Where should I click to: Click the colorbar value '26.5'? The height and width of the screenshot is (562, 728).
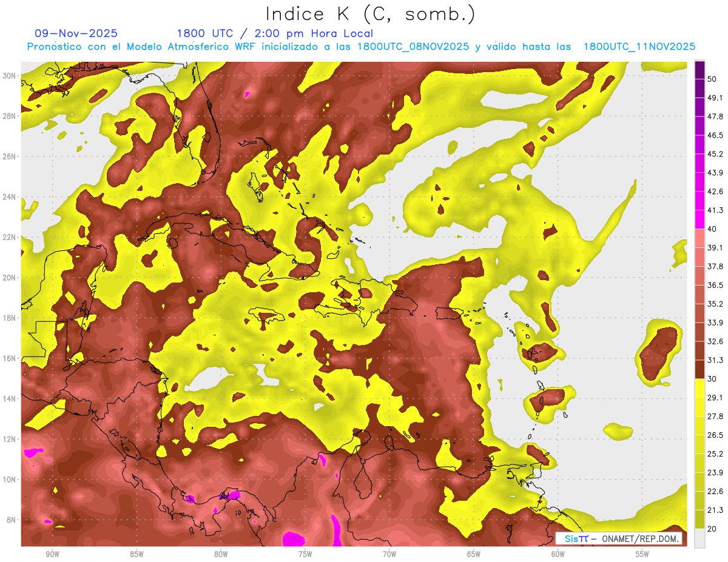coord(715,435)
